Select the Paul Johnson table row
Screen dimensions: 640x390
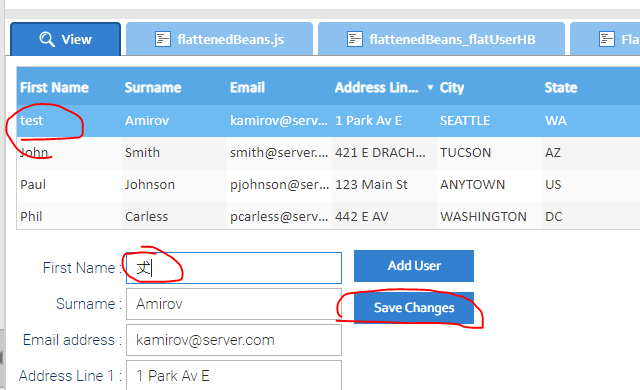(x=328, y=184)
